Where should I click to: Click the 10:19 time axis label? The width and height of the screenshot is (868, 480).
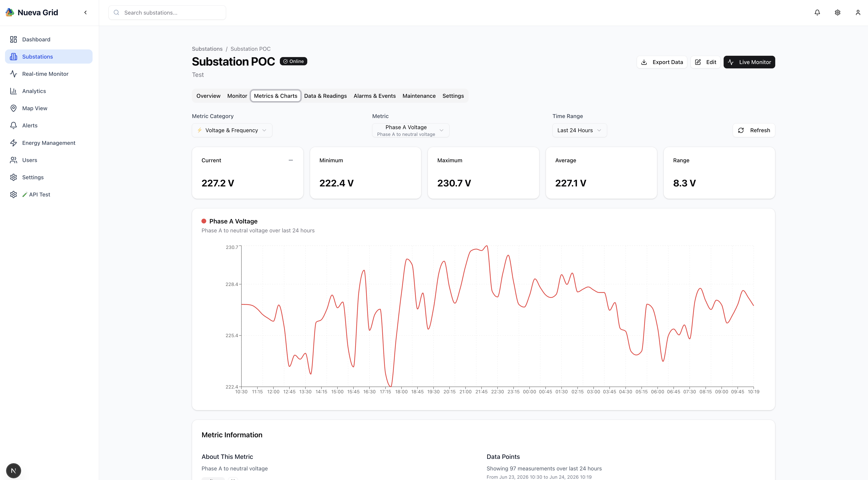[x=753, y=392]
